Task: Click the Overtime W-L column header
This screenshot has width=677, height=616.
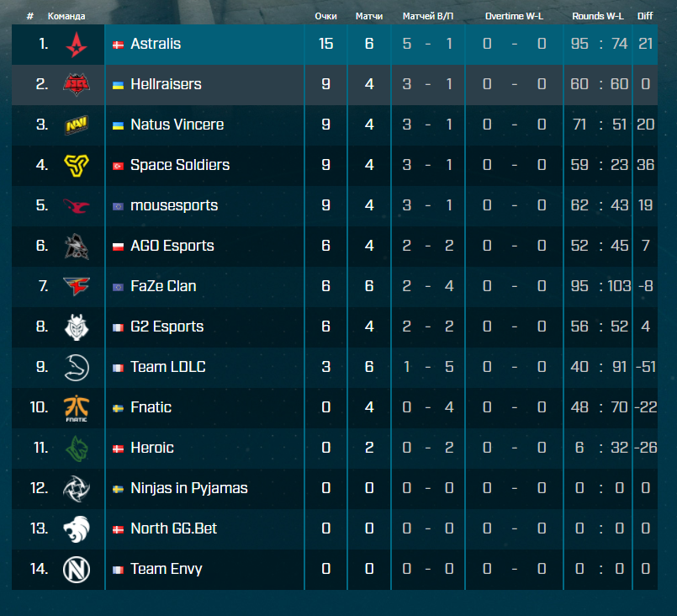Action: (514, 17)
